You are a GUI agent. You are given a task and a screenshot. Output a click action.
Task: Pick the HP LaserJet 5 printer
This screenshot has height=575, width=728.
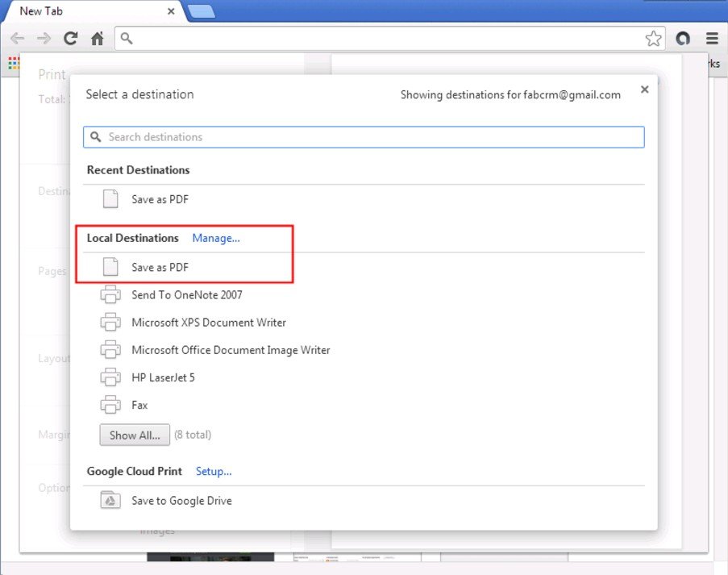(x=364, y=377)
